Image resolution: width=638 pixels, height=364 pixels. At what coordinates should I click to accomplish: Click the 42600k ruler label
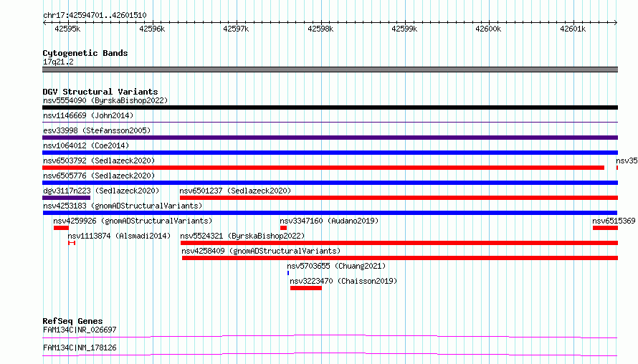pyautogui.click(x=488, y=29)
